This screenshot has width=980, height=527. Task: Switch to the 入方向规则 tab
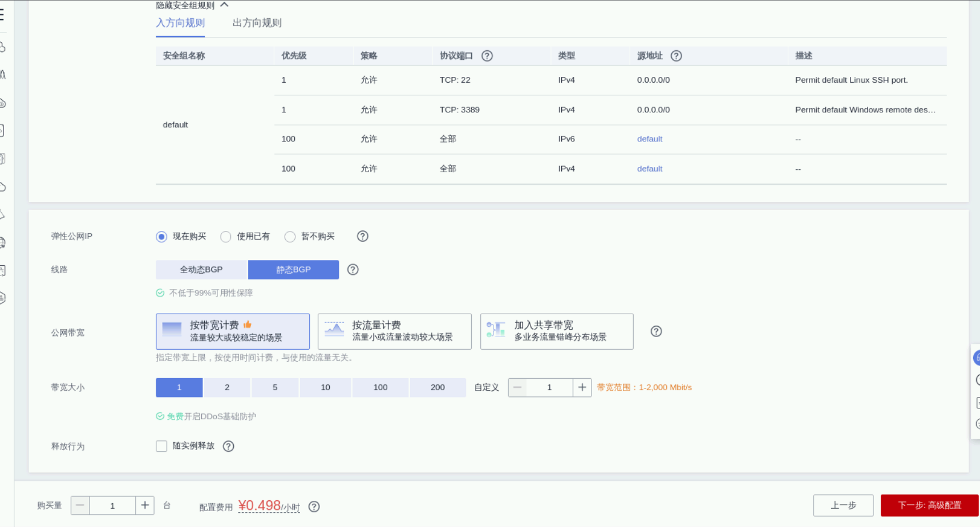point(180,23)
